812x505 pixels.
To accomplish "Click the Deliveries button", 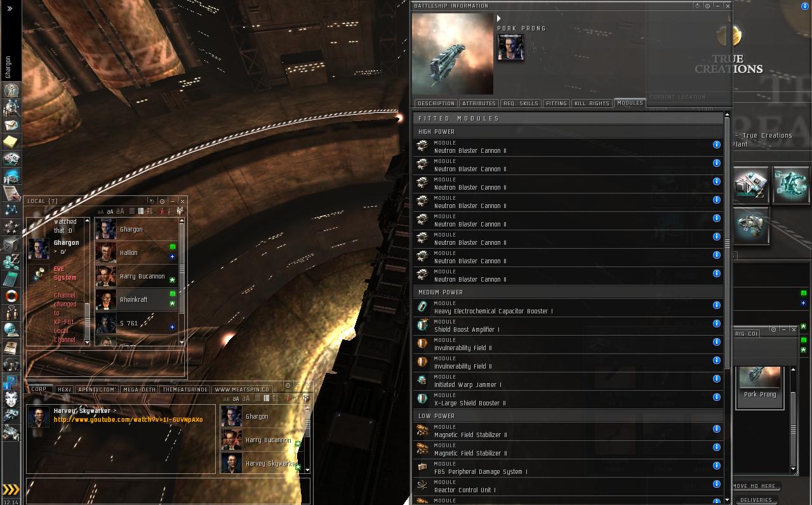I will (756, 500).
